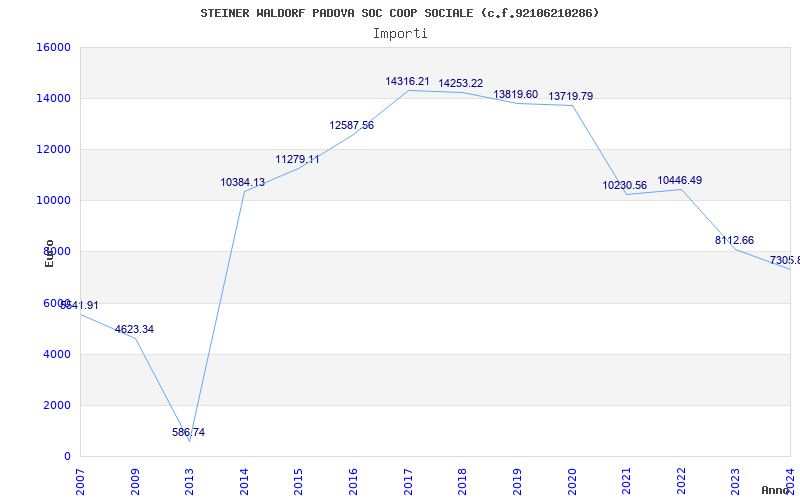Select the 10446.49 data label
800x500 pixels.
(680, 180)
